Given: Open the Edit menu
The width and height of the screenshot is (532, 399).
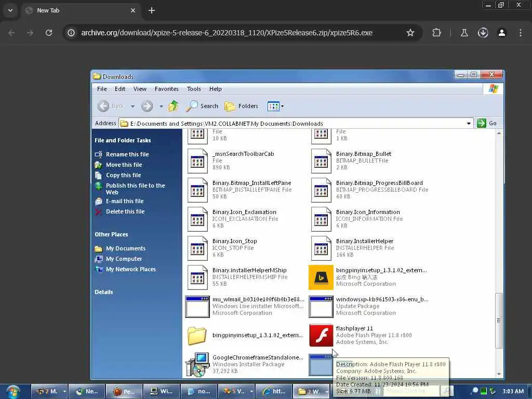Looking at the screenshot, I should [120, 89].
